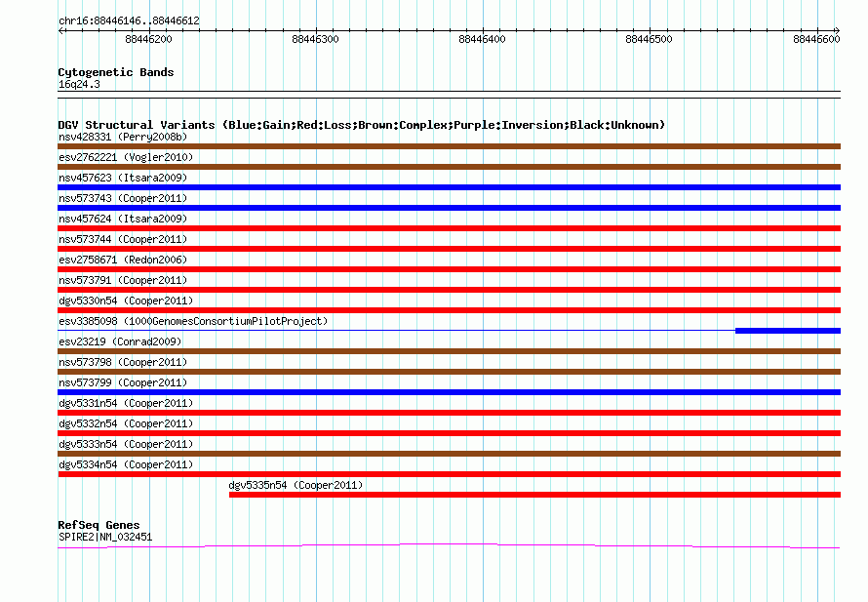This screenshot has height=602, width=868.
Task: Click the RefSeq Genes track title
Action: tap(99, 525)
